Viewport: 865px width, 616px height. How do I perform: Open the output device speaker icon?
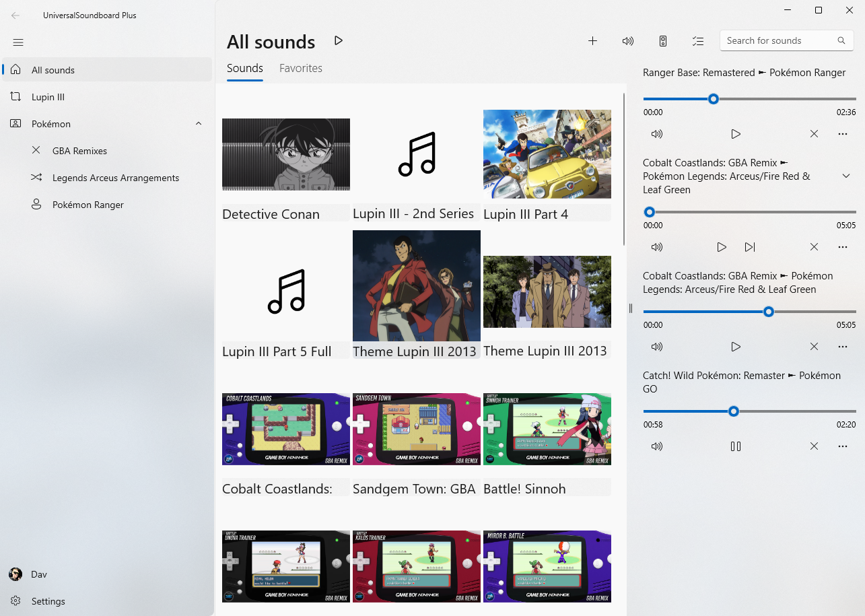tap(663, 41)
